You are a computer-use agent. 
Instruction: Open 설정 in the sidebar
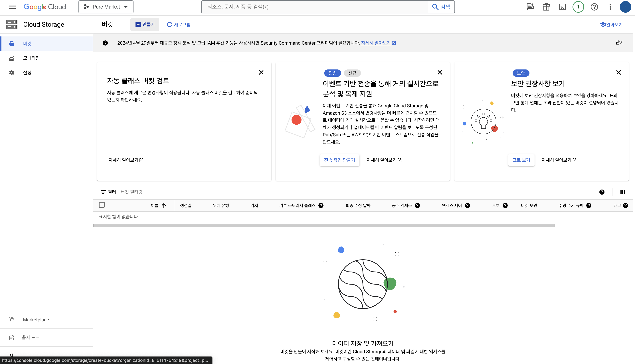(x=27, y=73)
